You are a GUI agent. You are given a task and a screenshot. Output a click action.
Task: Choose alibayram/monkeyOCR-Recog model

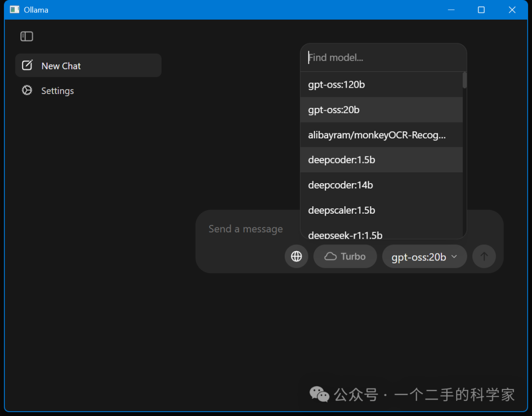click(381, 135)
